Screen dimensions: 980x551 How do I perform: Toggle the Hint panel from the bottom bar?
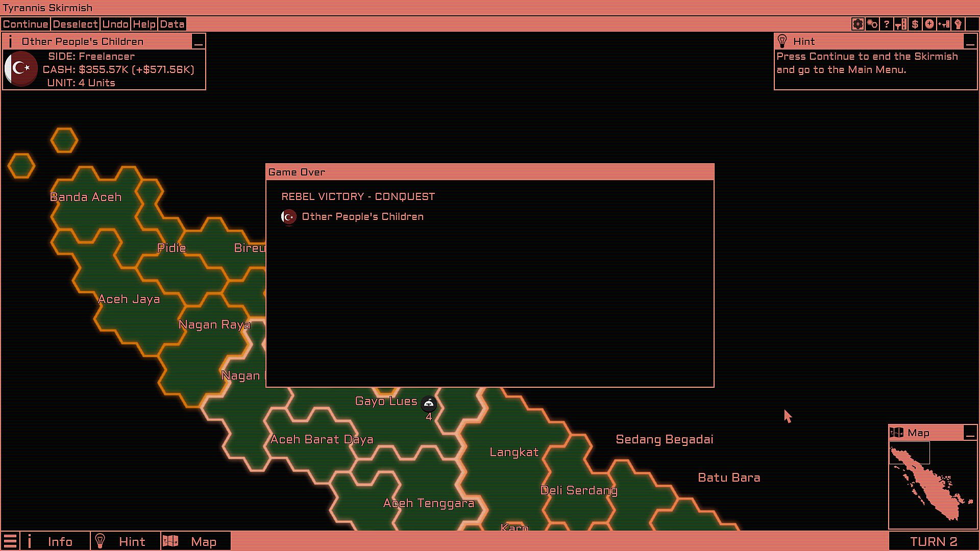tap(126, 541)
